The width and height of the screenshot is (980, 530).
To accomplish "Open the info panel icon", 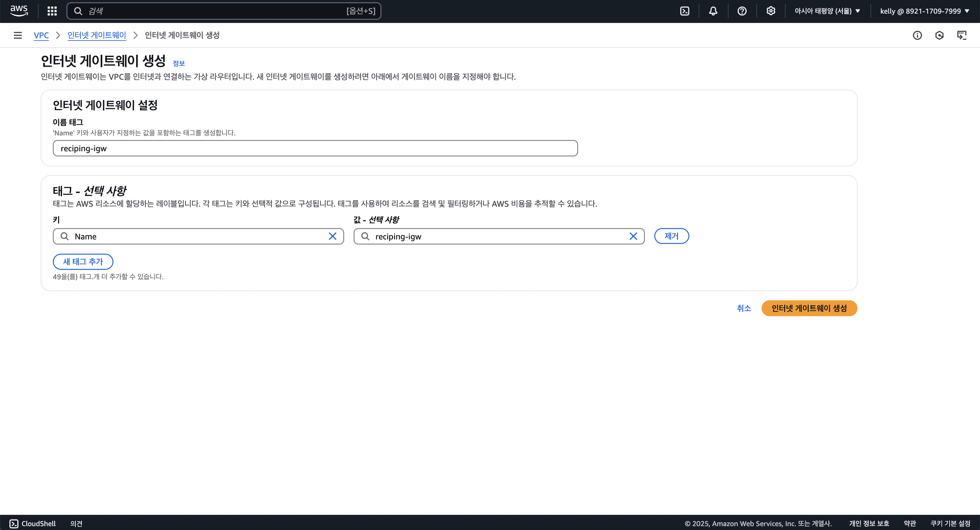I will 917,35.
